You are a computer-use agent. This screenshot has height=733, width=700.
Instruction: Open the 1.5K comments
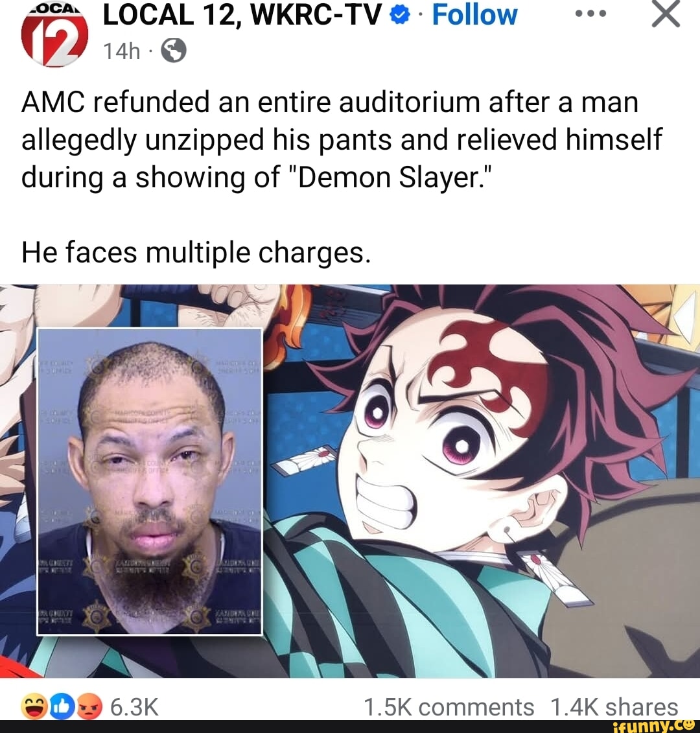pos(449,707)
